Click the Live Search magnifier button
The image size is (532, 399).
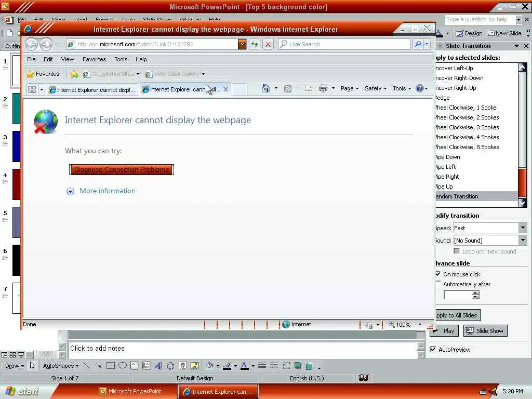click(418, 44)
